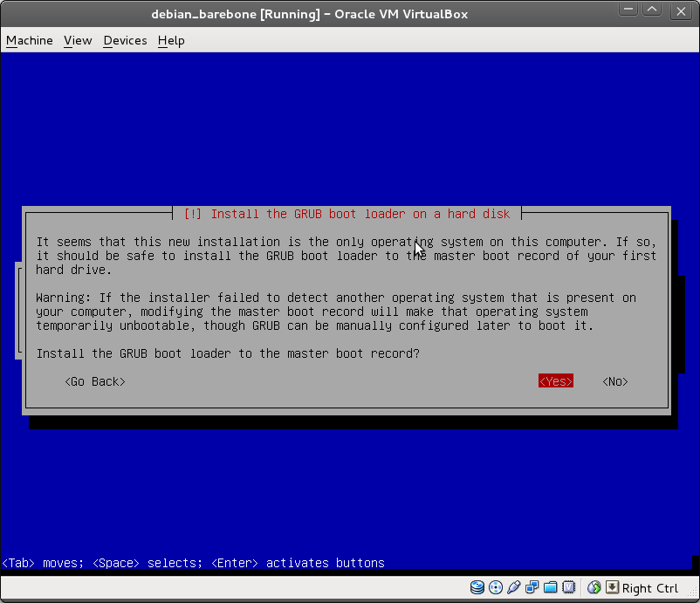The height and width of the screenshot is (603, 700).
Task: Open the USB devices status icon
Action: [514, 587]
